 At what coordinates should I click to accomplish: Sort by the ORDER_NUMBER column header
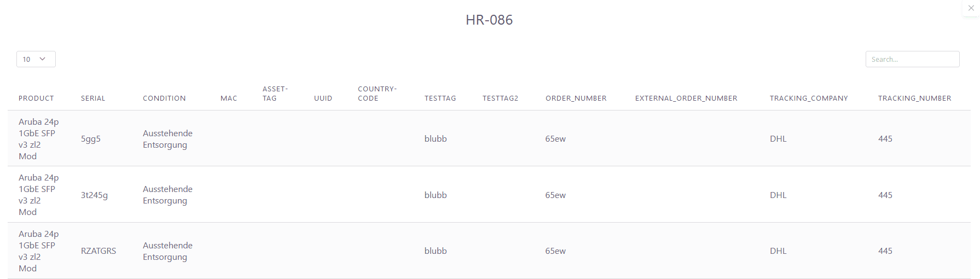click(x=576, y=98)
